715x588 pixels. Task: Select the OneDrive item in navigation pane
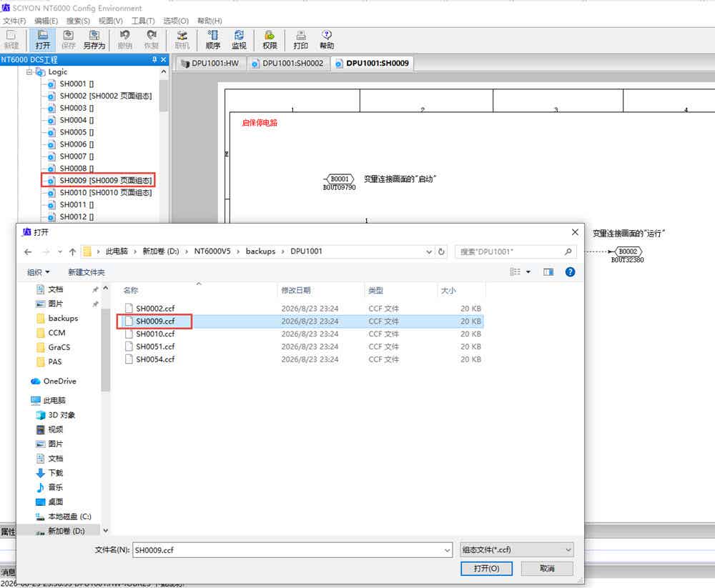(x=54, y=381)
